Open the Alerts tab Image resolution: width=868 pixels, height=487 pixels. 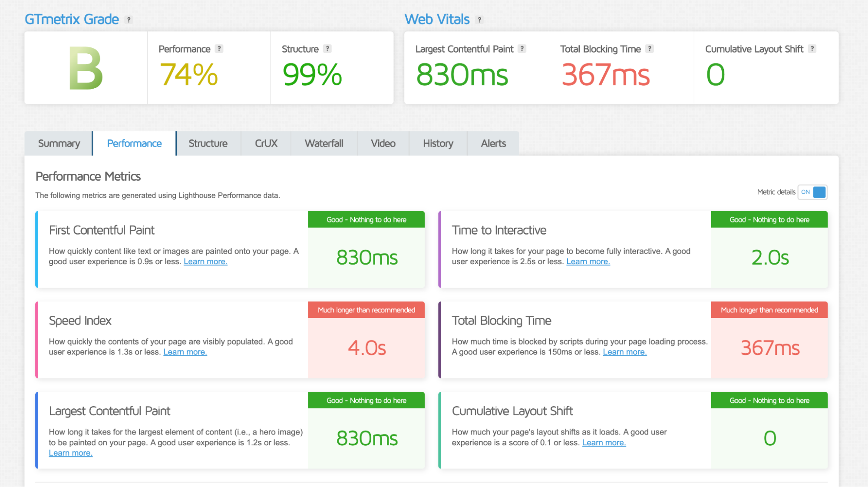pyautogui.click(x=493, y=143)
